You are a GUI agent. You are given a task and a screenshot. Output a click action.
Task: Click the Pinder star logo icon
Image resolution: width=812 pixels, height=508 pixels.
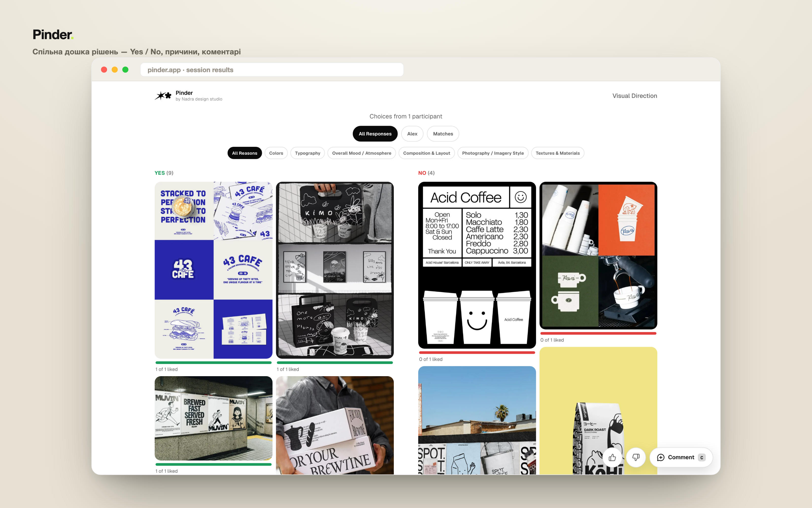point(163,96)
